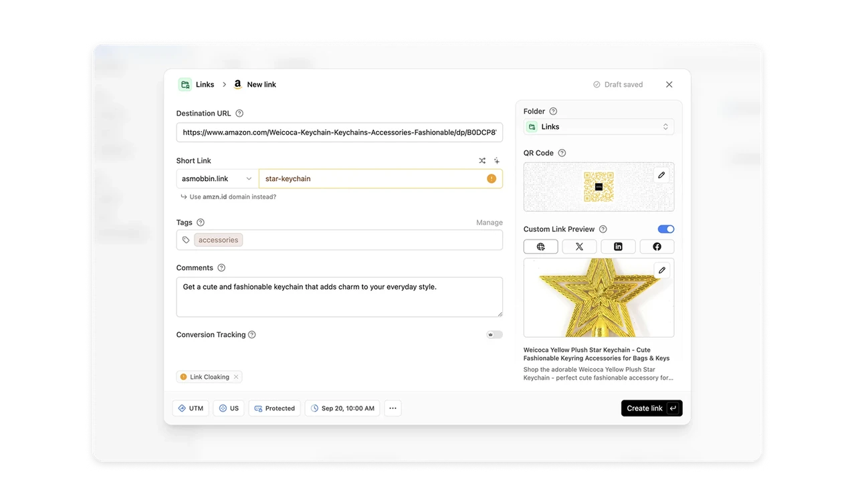The image size is (856, 504).
Task: Click the gold star preview image
Action: pos(599,298)
